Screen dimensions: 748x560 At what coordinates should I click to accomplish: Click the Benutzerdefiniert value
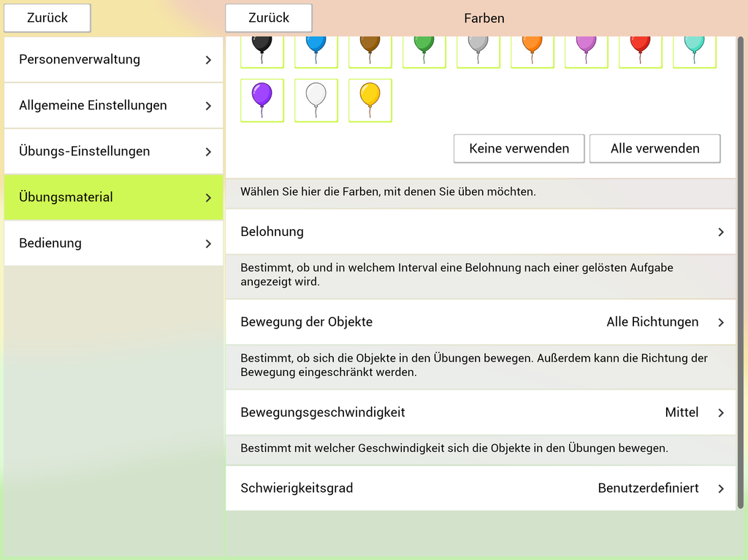pyautogui.click(x=648, y=488)
